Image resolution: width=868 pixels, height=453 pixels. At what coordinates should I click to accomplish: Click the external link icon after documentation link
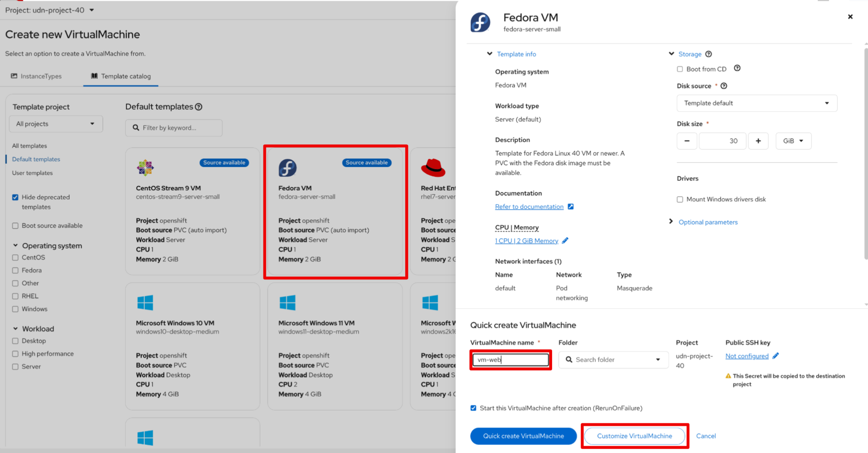point(570,206)
